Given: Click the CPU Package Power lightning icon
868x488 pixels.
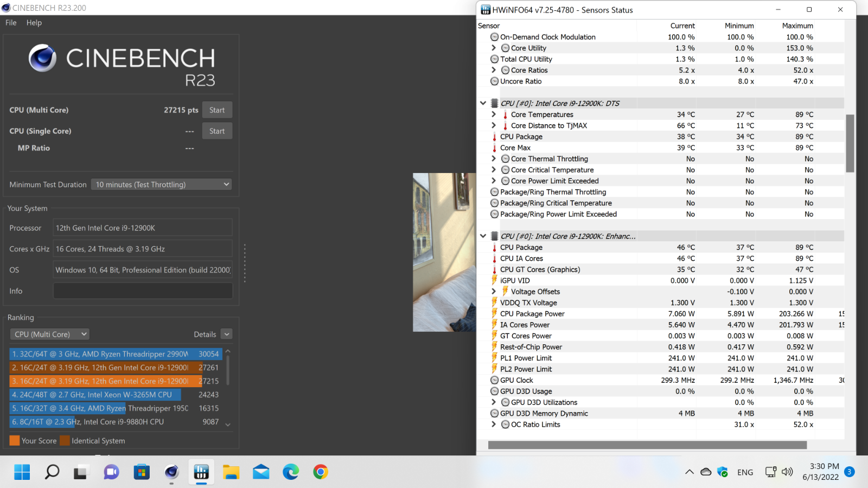Looking at the screenshot, I should [x=494, y=313].
